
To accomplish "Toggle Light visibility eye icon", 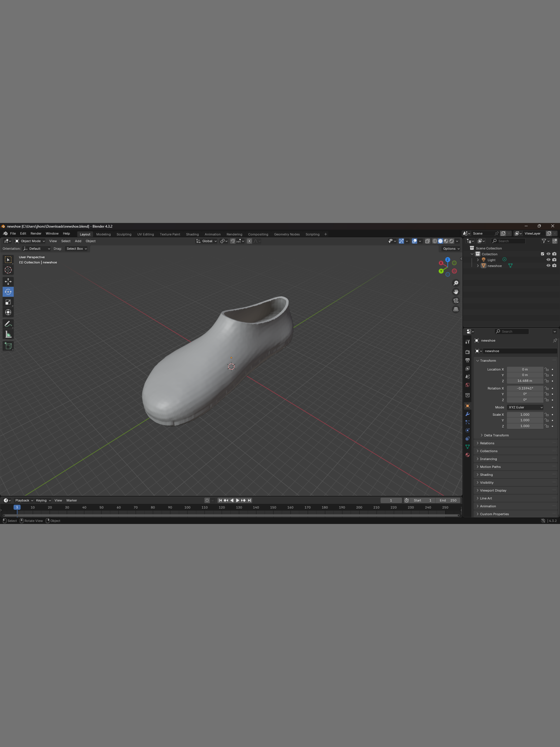I will pyautogui.click(x=548, y=260).
